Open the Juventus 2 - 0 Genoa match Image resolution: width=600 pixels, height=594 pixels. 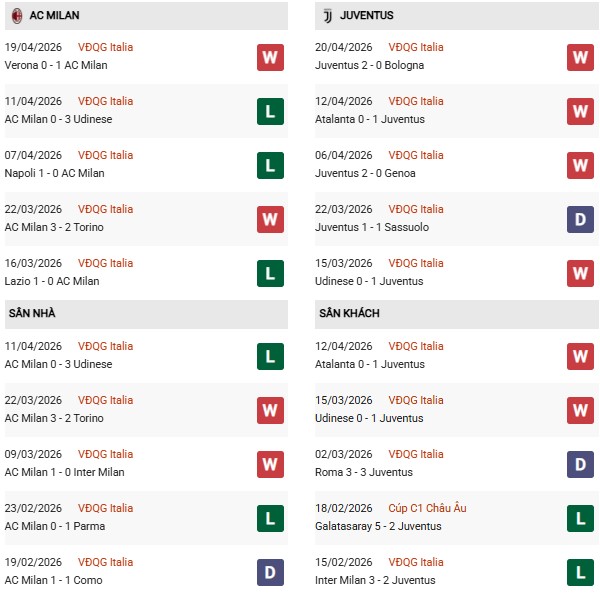point(368,173)
